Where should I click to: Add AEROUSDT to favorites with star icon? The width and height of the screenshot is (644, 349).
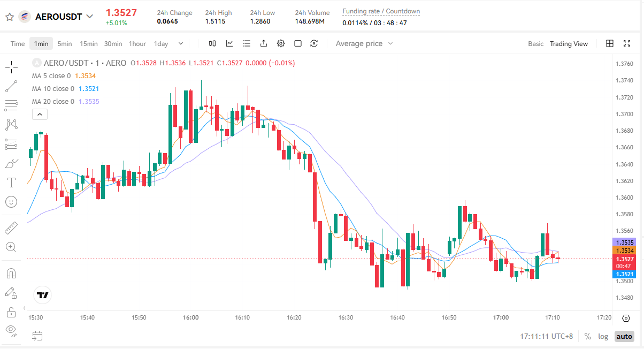pos(9,17)
